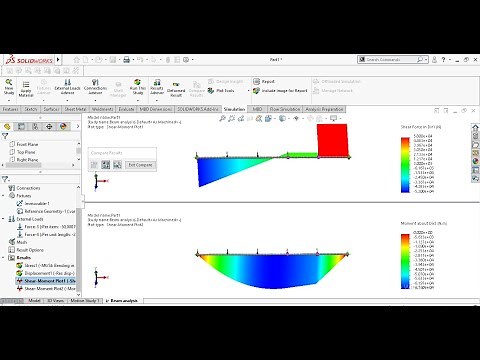
Task: Open the Print dropdown arrow
Action: [133, 60]
